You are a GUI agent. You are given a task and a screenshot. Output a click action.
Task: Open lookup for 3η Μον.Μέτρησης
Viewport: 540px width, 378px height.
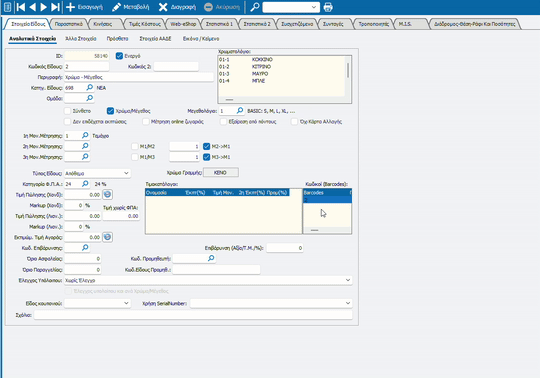pyautogui.click(x=85, y=157)
